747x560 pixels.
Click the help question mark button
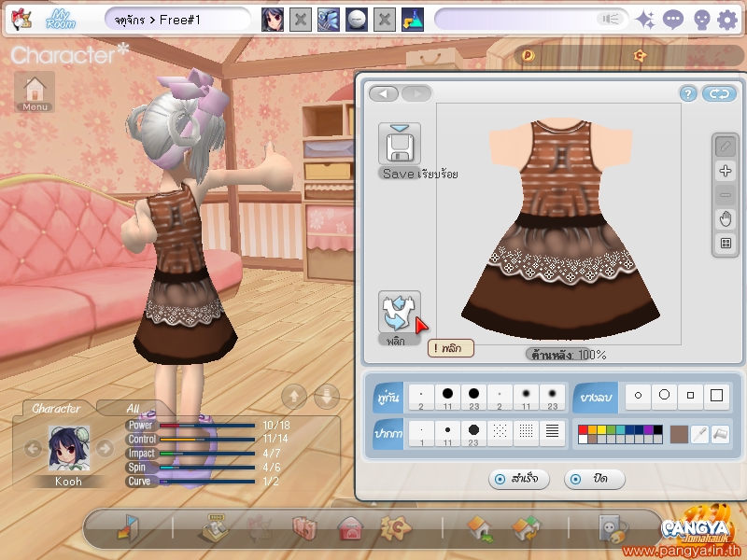pos(688,94)
